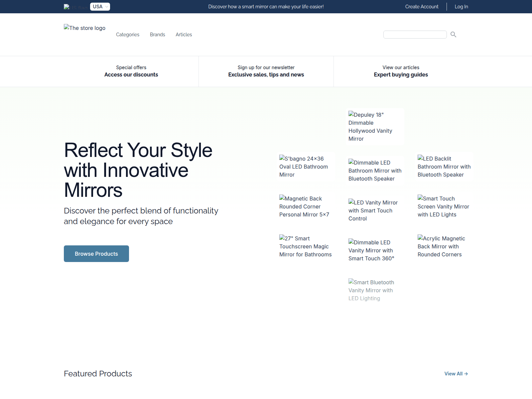
Task: Click the Browse Products button
Action: [x=96, y=253]
